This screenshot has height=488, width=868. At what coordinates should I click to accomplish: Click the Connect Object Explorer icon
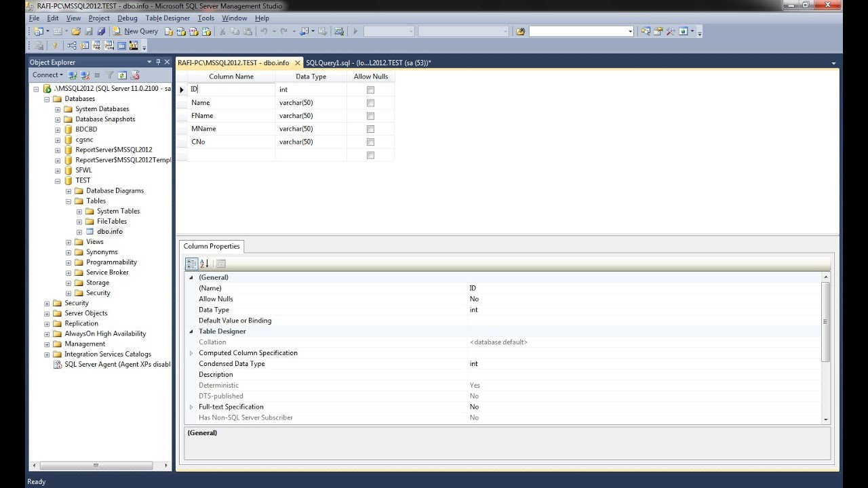tap(73, 75)
